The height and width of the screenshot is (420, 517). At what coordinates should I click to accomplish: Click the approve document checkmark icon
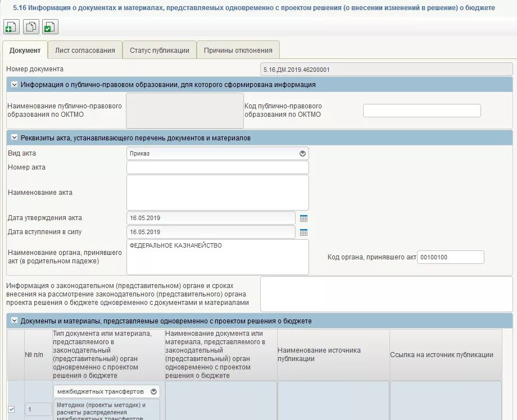50,27
